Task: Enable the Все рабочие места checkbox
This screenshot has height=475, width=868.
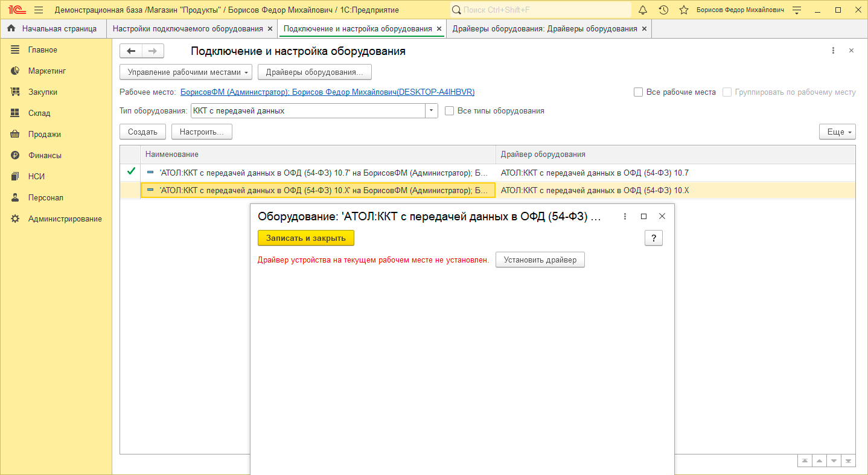Action: click(638, 92)
